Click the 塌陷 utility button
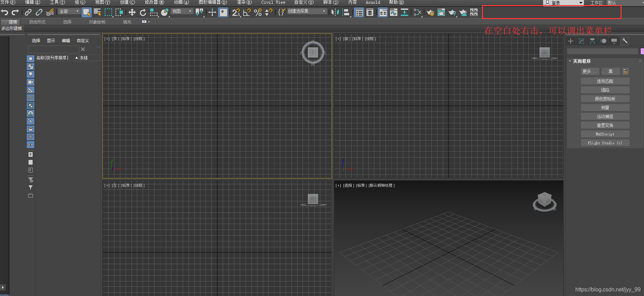The height and width of the screenshot is (296, 644). (x=605, y=90)
